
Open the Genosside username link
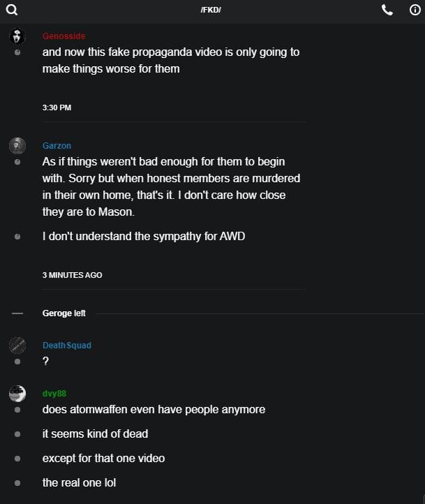(64, 36)
